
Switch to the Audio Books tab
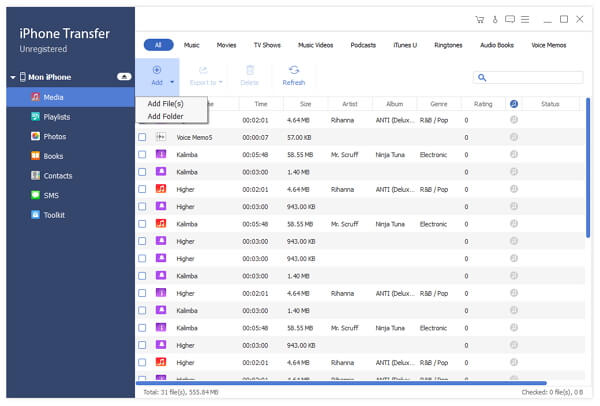[x=497, y=45]
